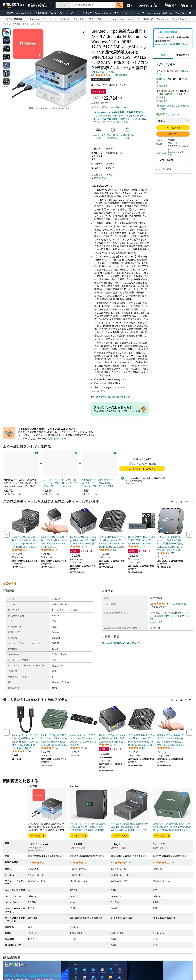Image resolution: width=196 pixels, height=980 pixels.
Task: Open the 数量 quantity dropdown
Action: tap(173, 121)
